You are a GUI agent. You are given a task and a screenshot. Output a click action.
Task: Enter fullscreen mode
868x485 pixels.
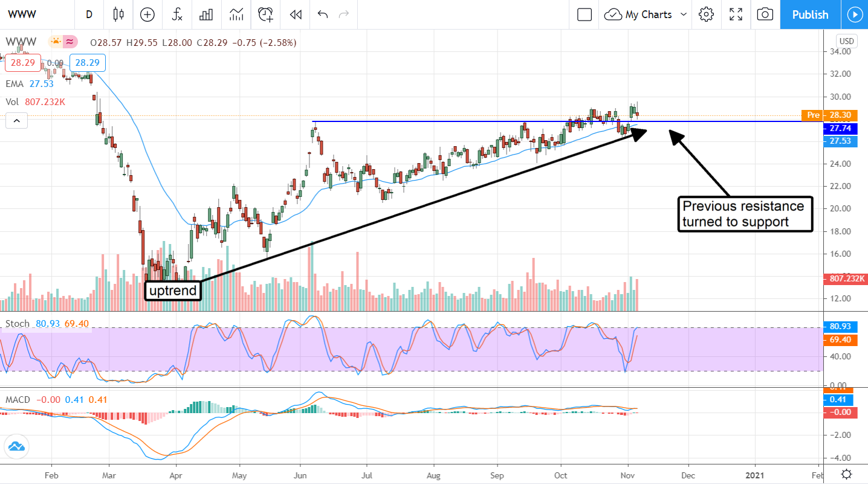(x=736, y=14)
